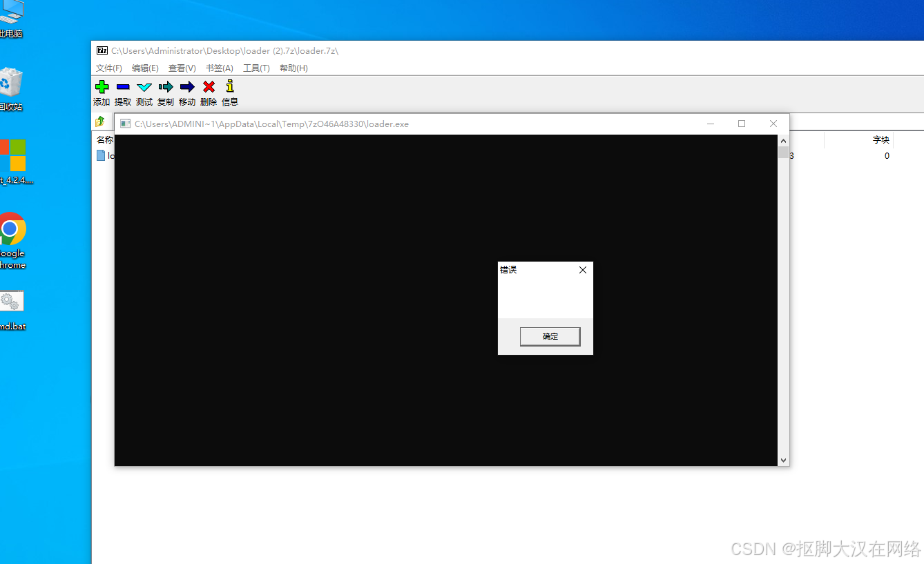Click the console vertical scrollbar thumb

783,153
